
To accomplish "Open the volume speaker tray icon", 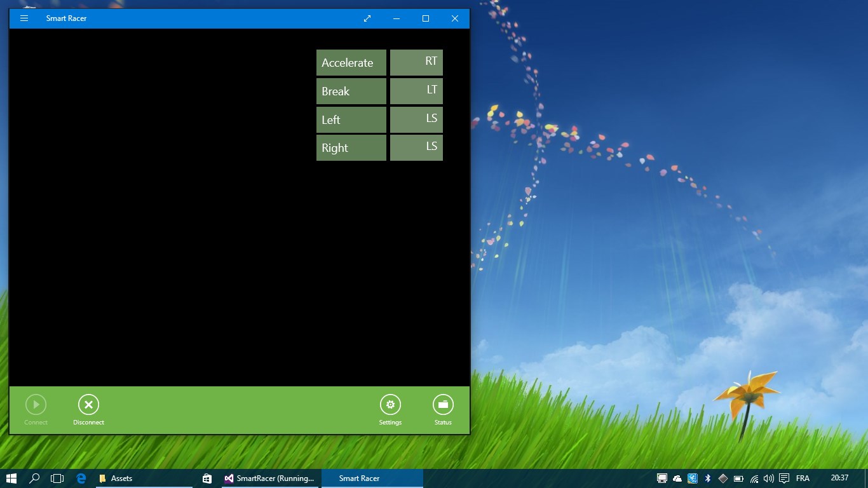I will pos(769,478).
